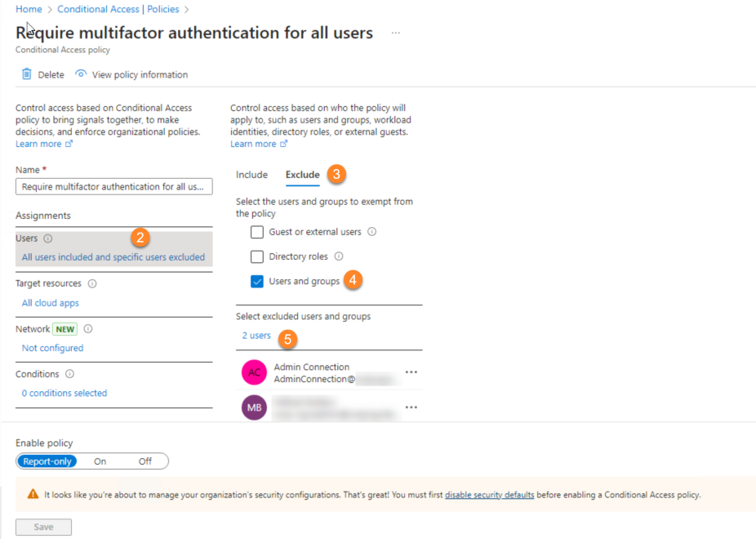Click info icon next to Directory roles

(339, 256)
